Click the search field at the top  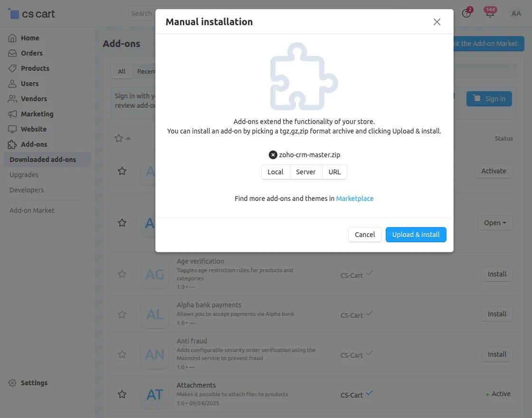click(142, 13)
